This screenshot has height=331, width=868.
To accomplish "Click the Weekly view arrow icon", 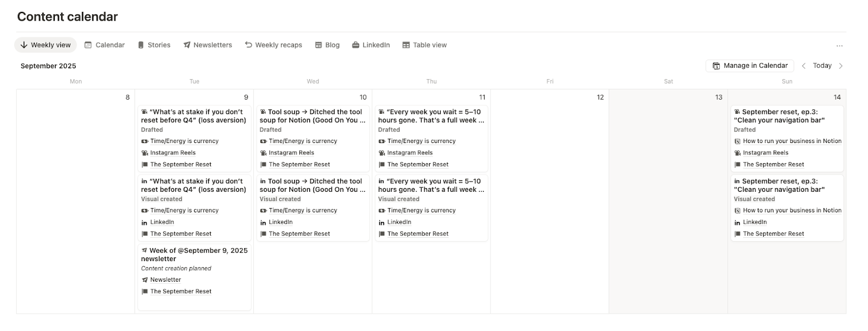I will (x=24, y=46).
